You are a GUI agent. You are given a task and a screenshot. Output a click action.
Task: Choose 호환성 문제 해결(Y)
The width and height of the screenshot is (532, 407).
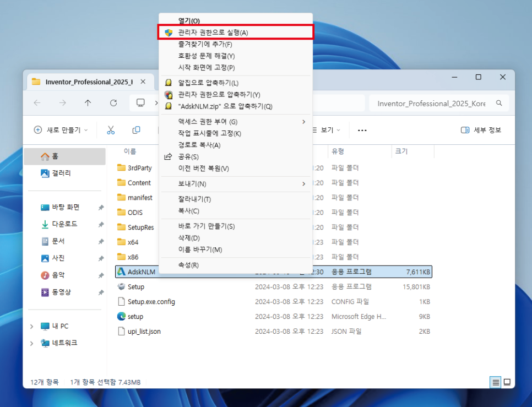click(236, 56)
